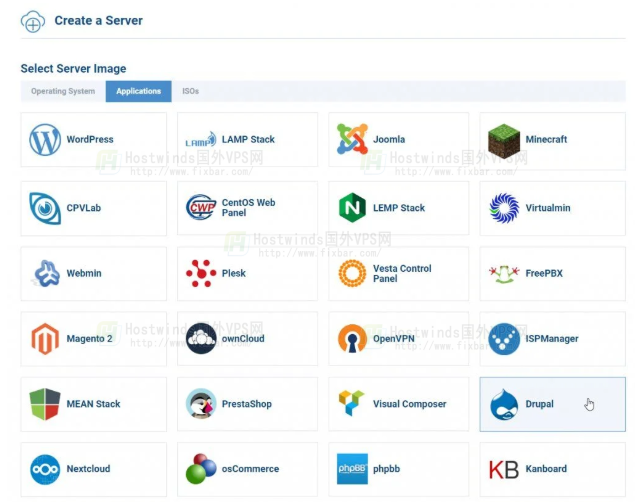Image resolution: width=635 pixels, height=502 pixels.
Task: Pick the LEMP Stack label
Action: click(399, 208)
